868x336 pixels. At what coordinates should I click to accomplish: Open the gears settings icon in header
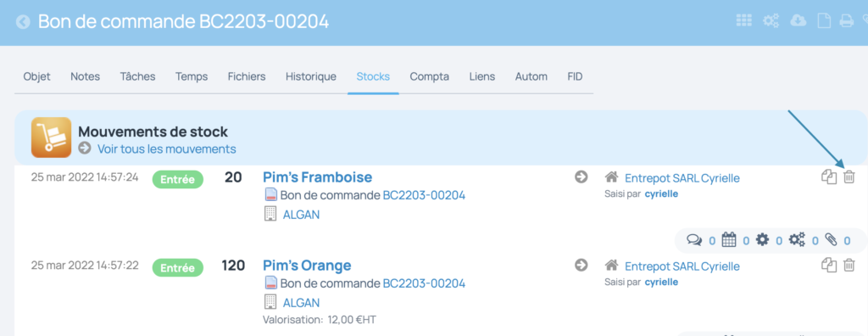pos(771,21)
